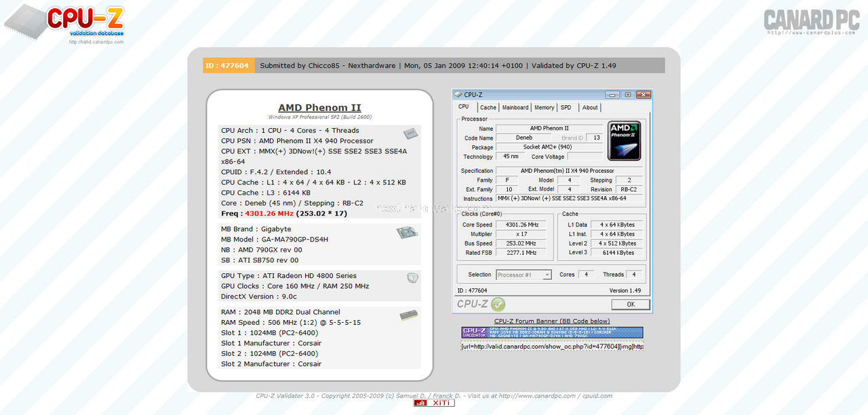The width and height of the screenshot is (868, 415).
Task: Open the Canard PC logo link
Action: tap(812, 22)
